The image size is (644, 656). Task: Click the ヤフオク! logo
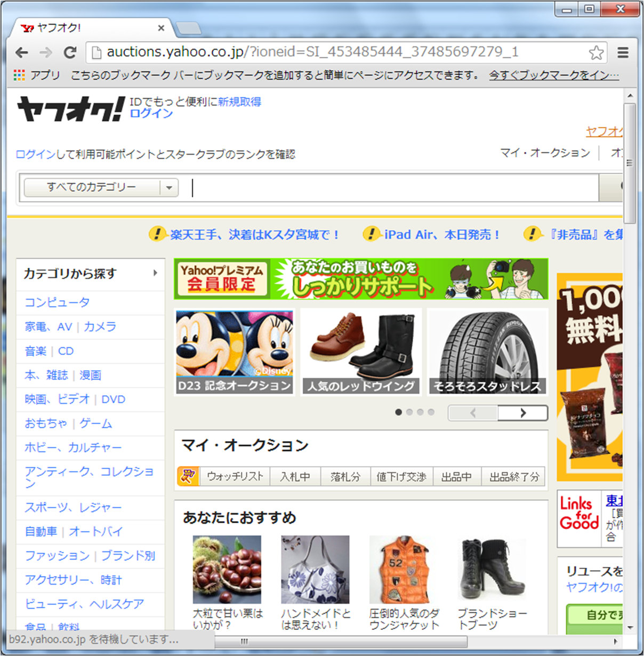(70, 109)
